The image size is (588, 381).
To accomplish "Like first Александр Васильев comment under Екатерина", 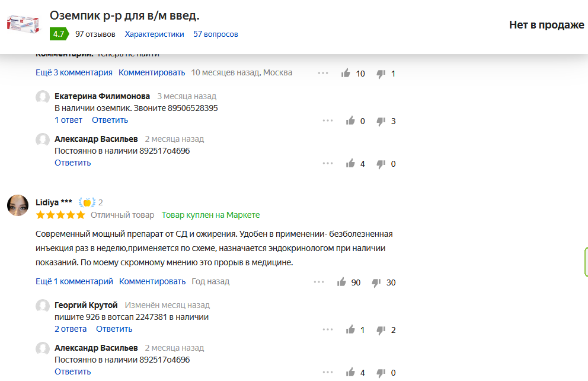I will [350, 163].
